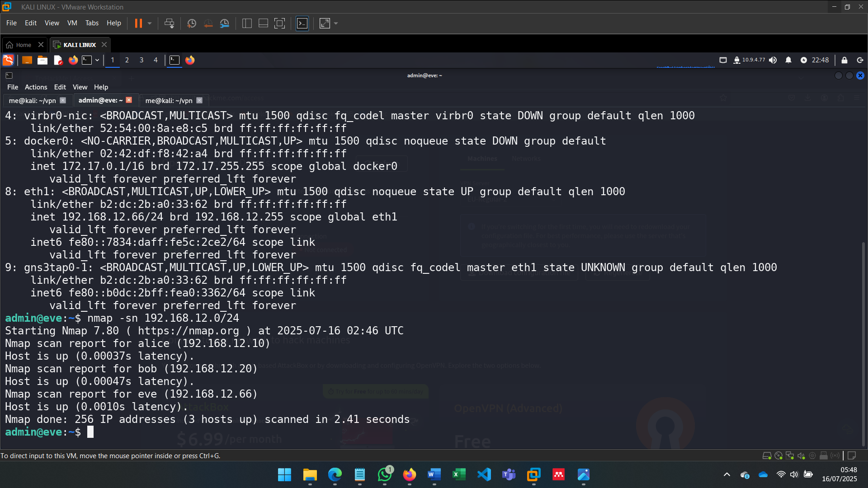
Task: Switch to workspace 3
Action: coord(142,60)
